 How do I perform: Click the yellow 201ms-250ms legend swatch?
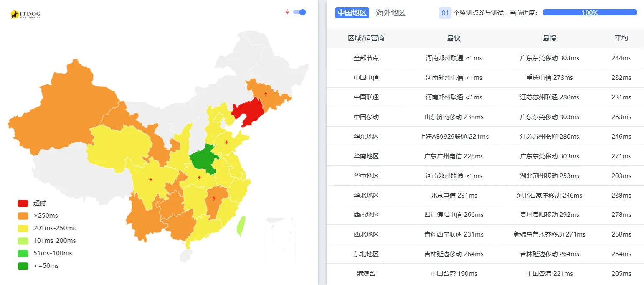tap(23, 228)
